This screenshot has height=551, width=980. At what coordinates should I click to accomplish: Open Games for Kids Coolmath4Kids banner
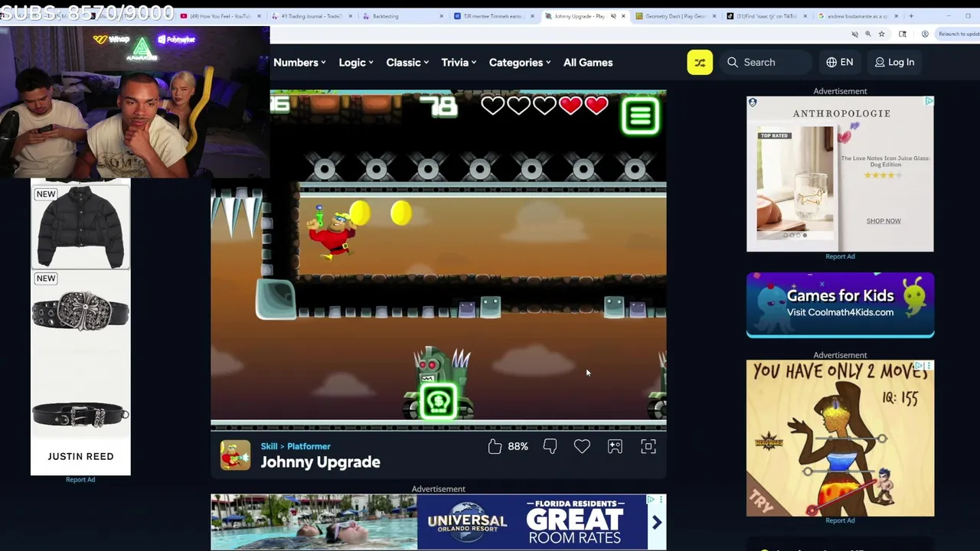tap(840, 305)
